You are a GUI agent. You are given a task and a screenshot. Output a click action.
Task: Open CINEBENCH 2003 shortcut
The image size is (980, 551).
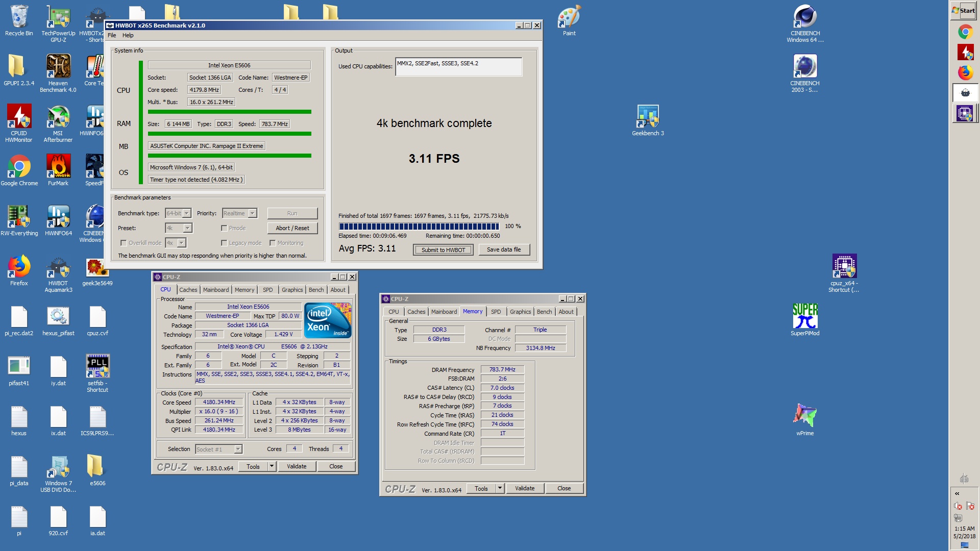click(x=805, y=73)
